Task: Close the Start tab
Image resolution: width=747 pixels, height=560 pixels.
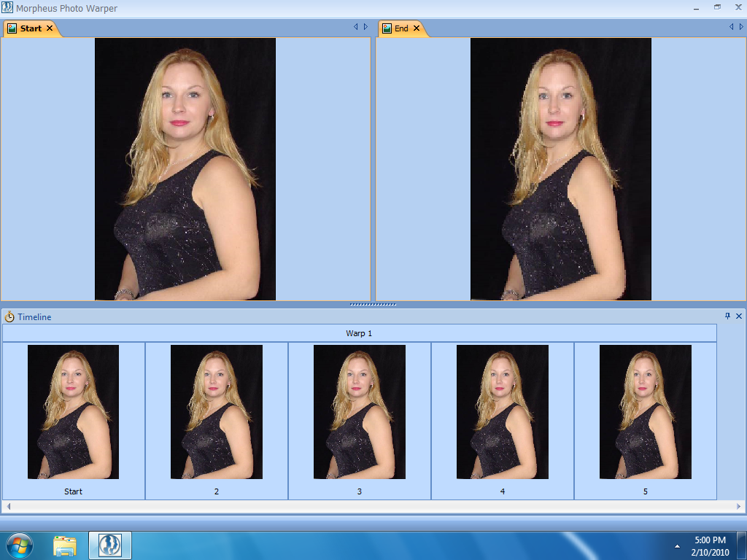Action: click(50, 28)
